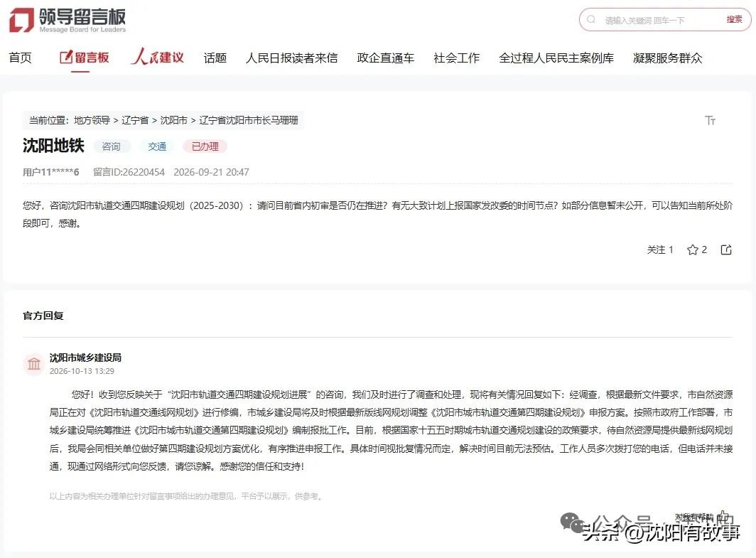The width and height of the screenshot is (756, 558).
Task: Open the 人民建议 menu item
Action: click(x=157, y=58)
